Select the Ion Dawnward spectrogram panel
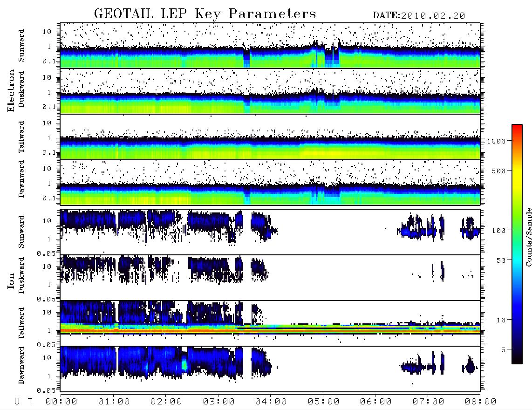 270,369
